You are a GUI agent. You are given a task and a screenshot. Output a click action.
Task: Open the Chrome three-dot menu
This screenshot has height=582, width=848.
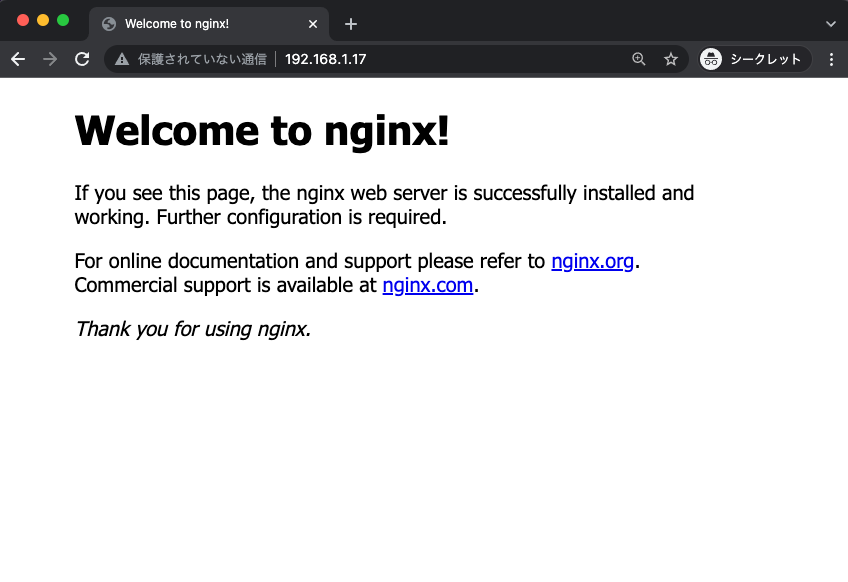pos(831,59)
